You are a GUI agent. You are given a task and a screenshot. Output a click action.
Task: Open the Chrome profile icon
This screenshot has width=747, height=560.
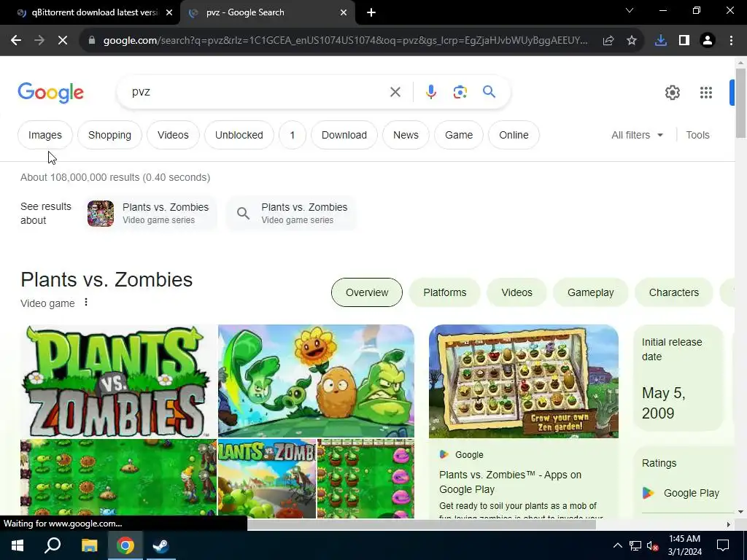coord(708,41)
